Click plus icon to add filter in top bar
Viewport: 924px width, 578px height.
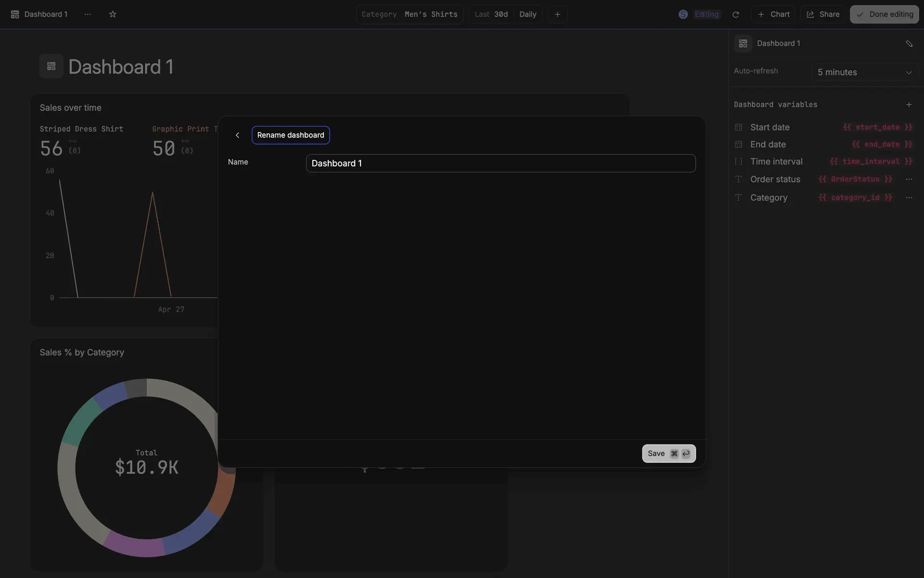tap(557, 14)
